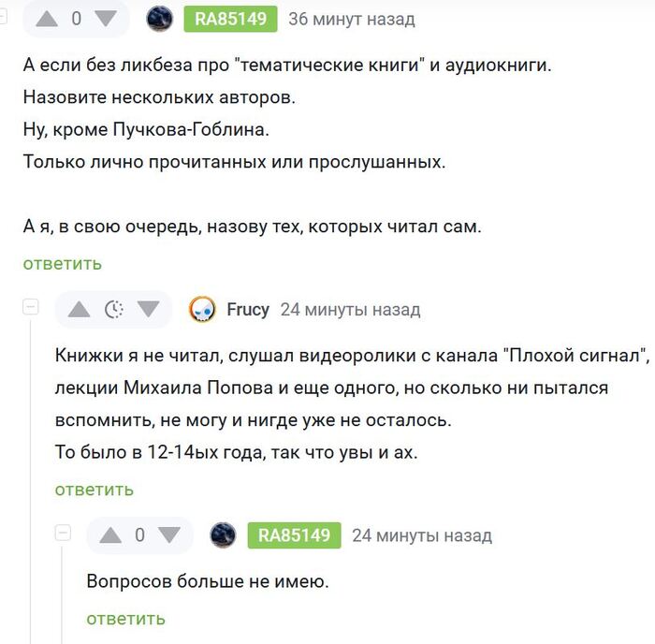Image resolution: width=655 pixels, height=644 pixels.
Task: Open RA85149's avatar on the bottom reply
Action: [x=223, y=535]
